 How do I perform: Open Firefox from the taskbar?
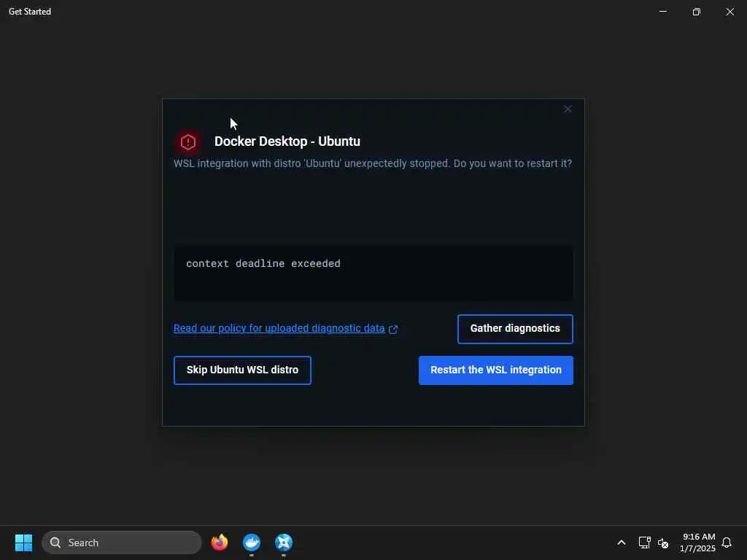pyautogui.click(x=219, y=542)
